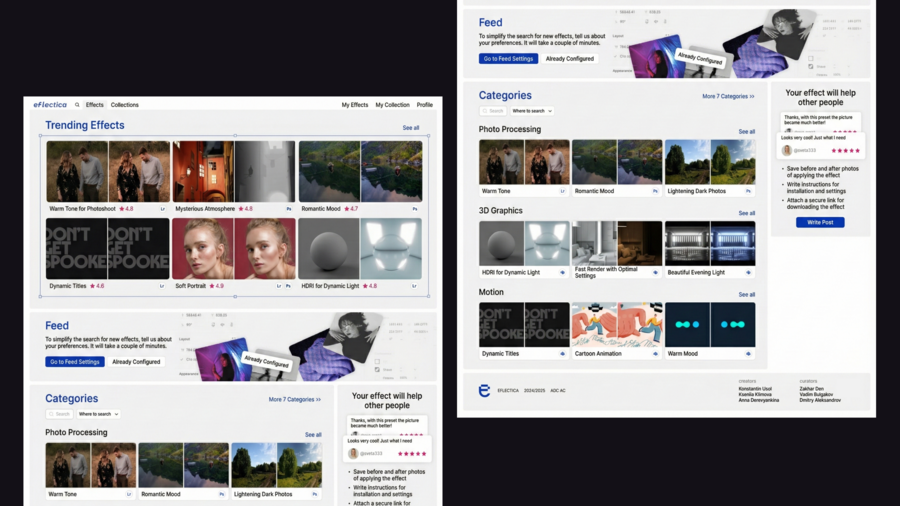The height and width of the screenshot is (506, 900).
Task: Click the @sveta333 review card in the right page
Action: coord(821,146)
